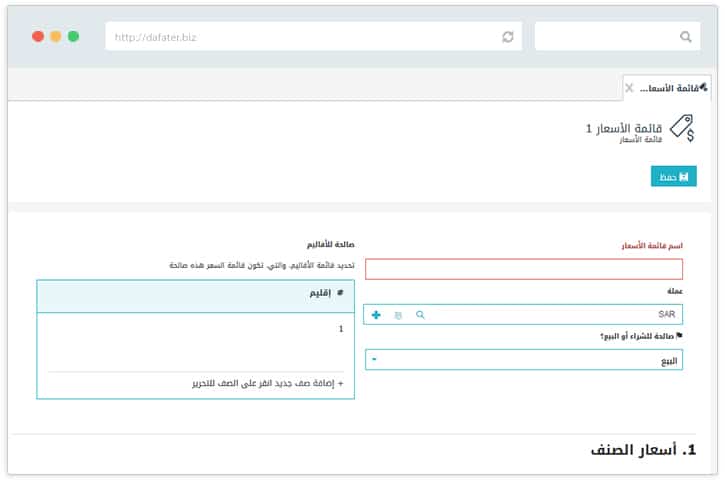Click the add new row link
The image size is (725, 485).
268,383
